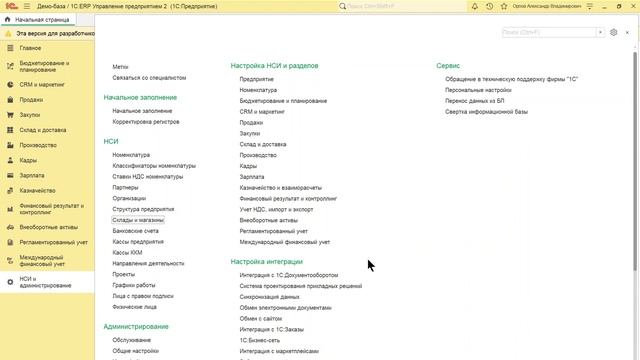
Task: Open the Главное section icon
Action: click(10, 48)
